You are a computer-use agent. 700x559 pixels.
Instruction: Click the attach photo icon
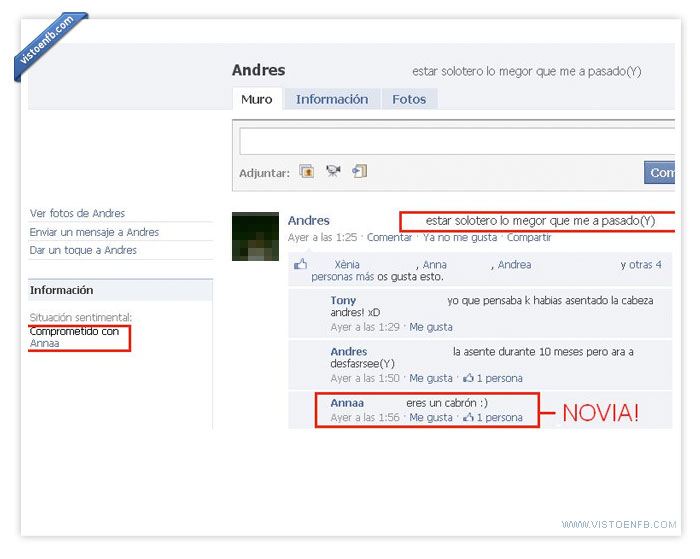tap(307, 172)
